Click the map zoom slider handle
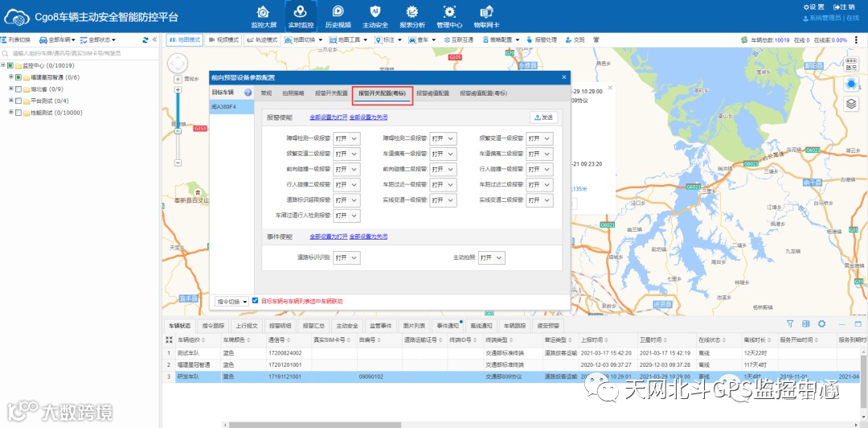 [x=178, y=131]
